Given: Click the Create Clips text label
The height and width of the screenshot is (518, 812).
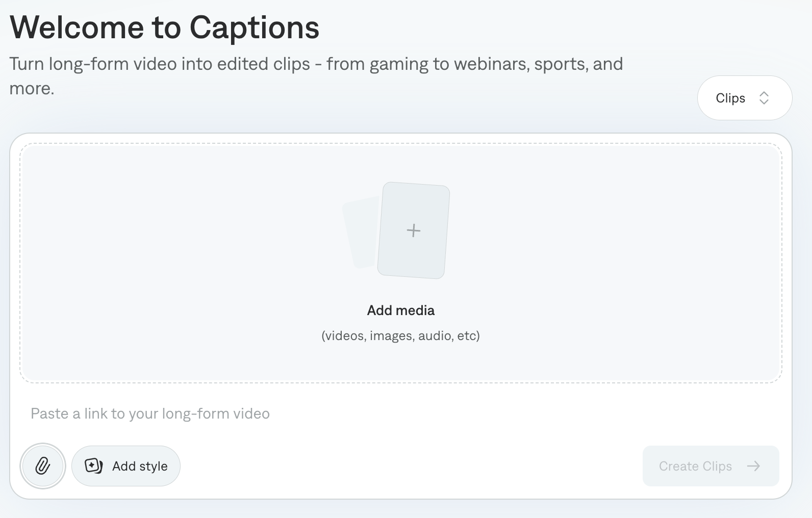Looking at the screenshot, I should (695, 466).
